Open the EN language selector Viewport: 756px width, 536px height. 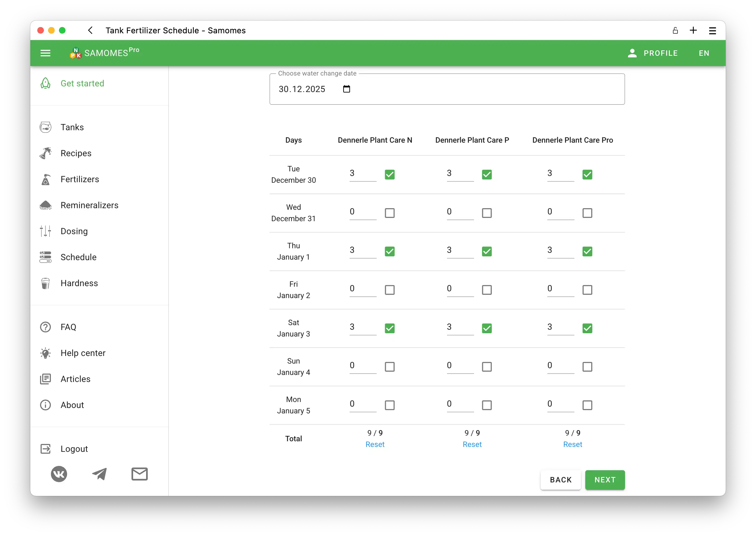coord(704,53)
